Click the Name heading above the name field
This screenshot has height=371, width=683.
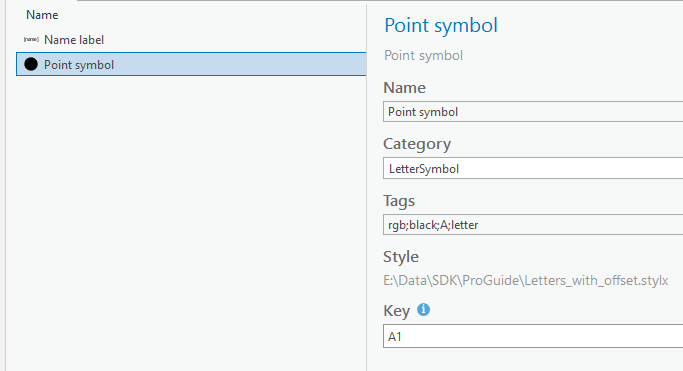point(404,88)
